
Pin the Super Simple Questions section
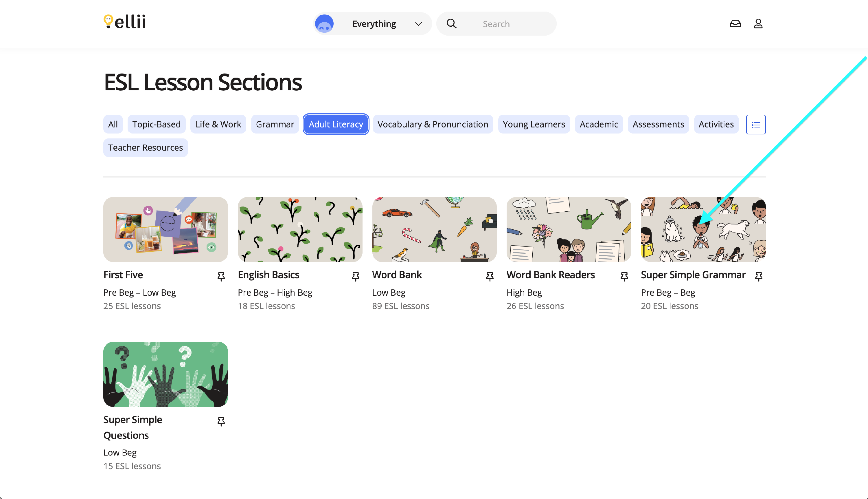(x=221, y=422)
